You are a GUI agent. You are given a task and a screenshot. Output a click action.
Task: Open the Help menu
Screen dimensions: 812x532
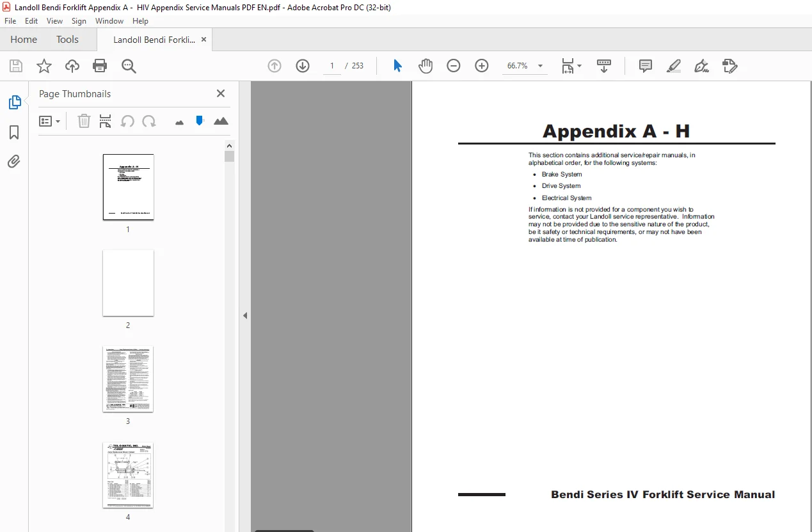pyautogui.click(x=140, y=21)
